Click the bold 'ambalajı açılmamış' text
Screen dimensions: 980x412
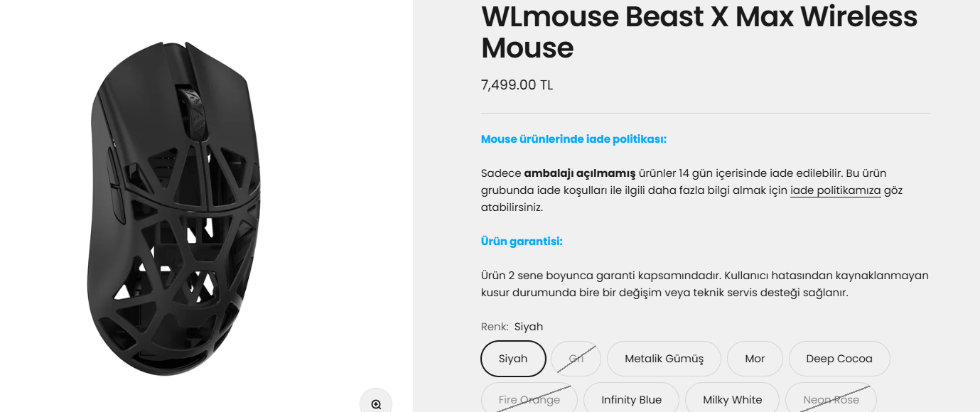coord(579,173)
